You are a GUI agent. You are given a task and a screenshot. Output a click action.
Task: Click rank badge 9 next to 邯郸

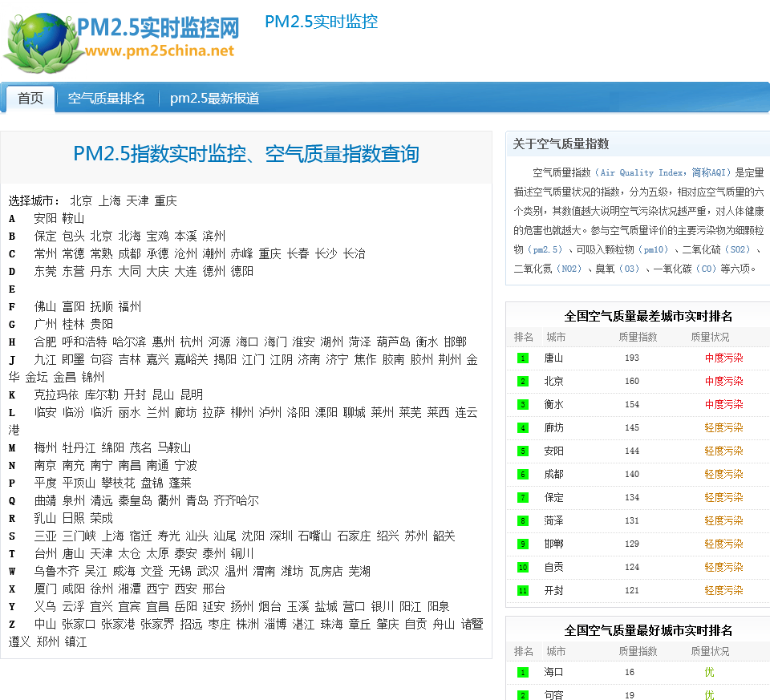pyautogui.click(x=523, y=544)
